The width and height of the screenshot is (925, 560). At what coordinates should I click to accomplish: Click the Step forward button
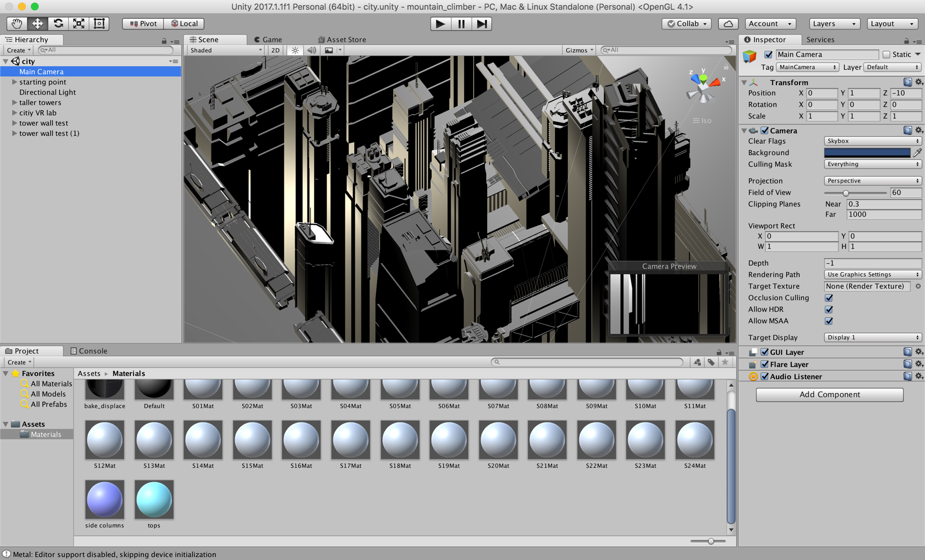(x=482, y=24)
